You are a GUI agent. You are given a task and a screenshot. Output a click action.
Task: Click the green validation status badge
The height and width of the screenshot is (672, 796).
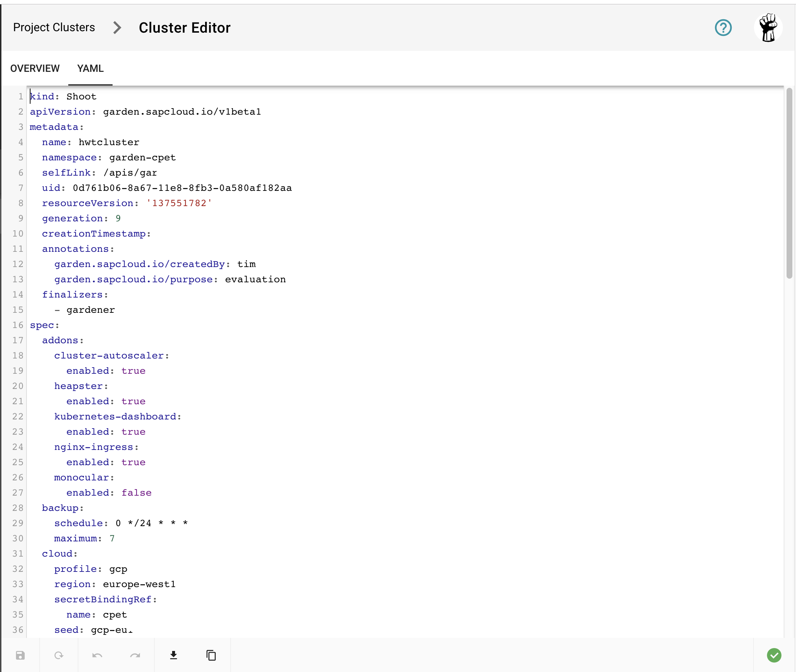pos(774,656)
